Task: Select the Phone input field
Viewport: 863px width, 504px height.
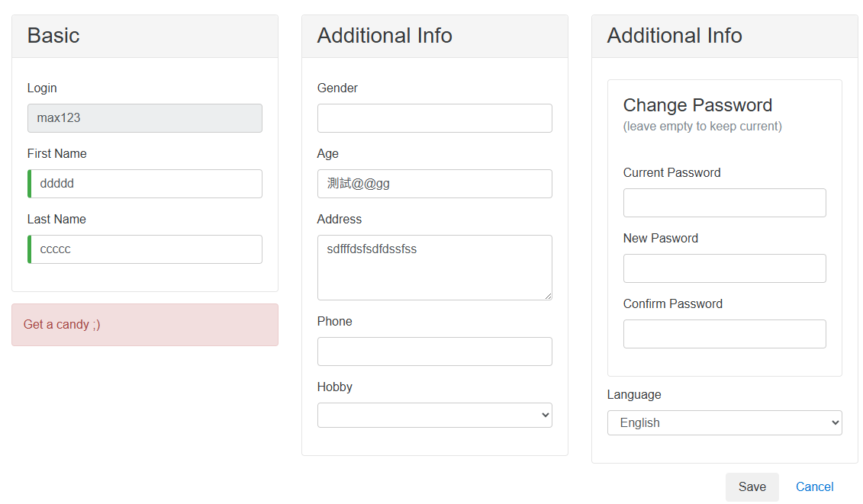Action: point(434,352)
